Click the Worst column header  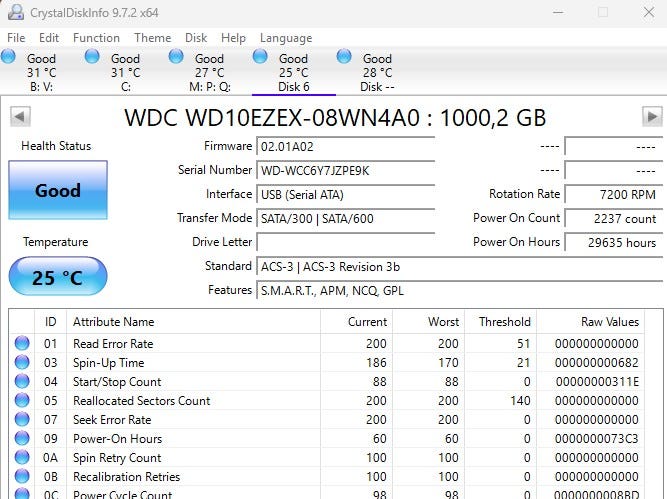428,322
